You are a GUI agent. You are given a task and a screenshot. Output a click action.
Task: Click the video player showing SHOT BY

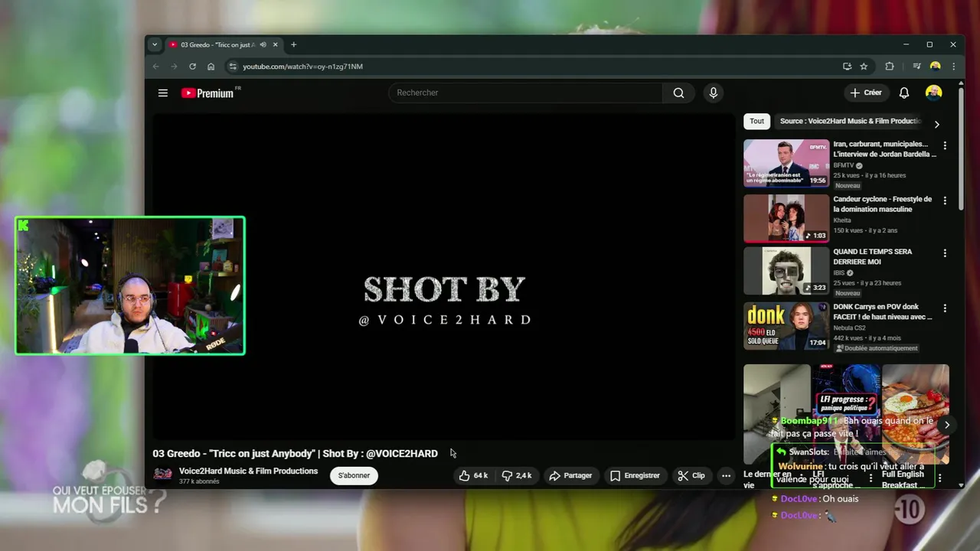pyautogui.click(x=443, y=276)
